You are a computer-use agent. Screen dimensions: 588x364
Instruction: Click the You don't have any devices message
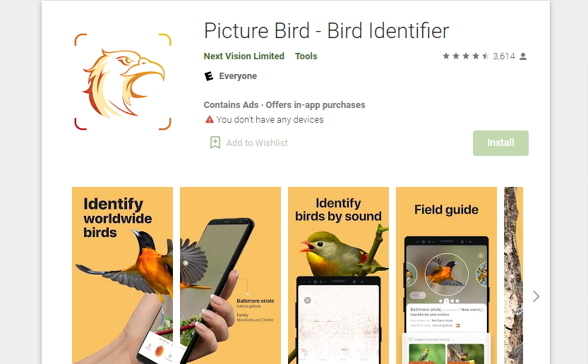pyautogui.click(x=270, y=120)
